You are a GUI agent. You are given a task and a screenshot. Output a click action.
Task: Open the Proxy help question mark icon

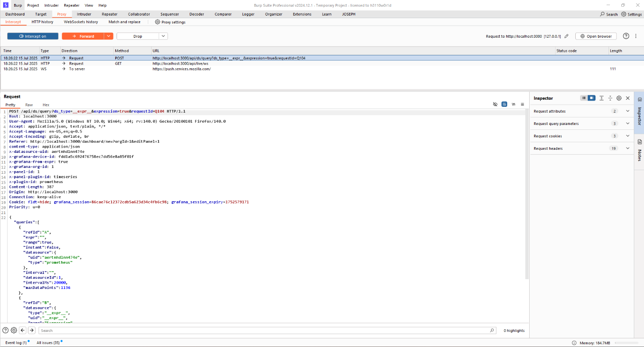point(626,36)
